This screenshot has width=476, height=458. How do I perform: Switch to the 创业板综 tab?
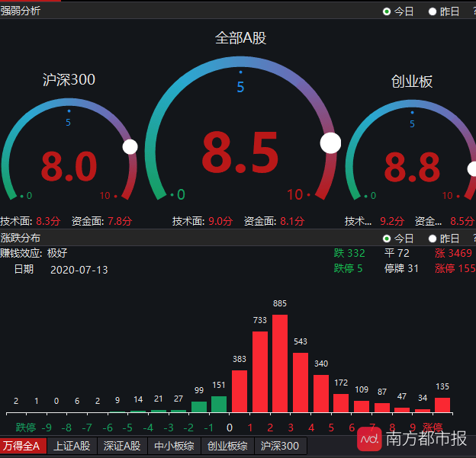pos(227,446)
